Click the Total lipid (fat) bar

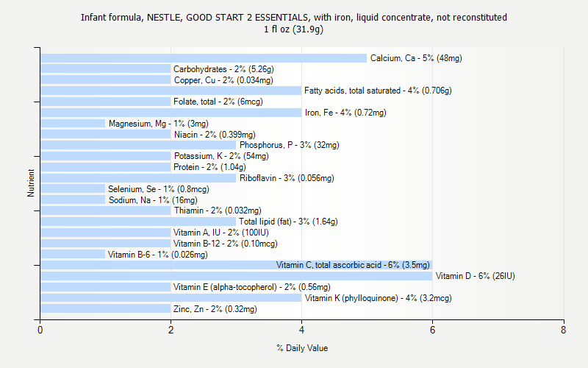point(138,222)
